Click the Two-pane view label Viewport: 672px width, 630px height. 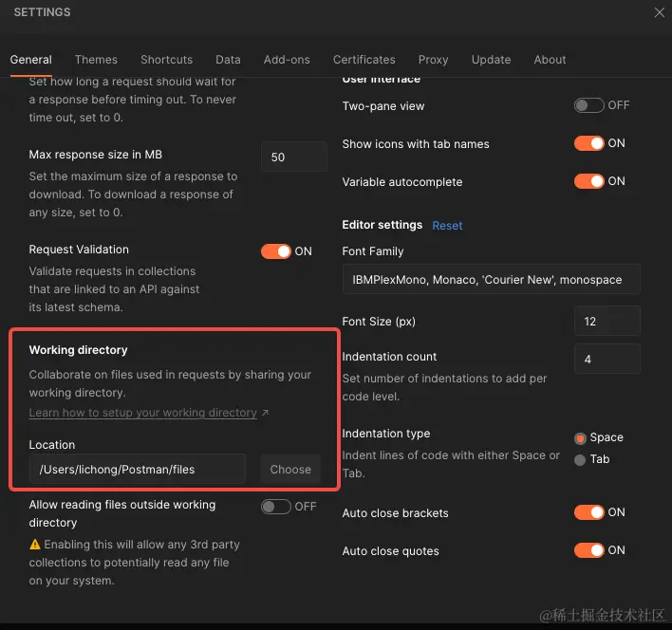tap(383, 106)
